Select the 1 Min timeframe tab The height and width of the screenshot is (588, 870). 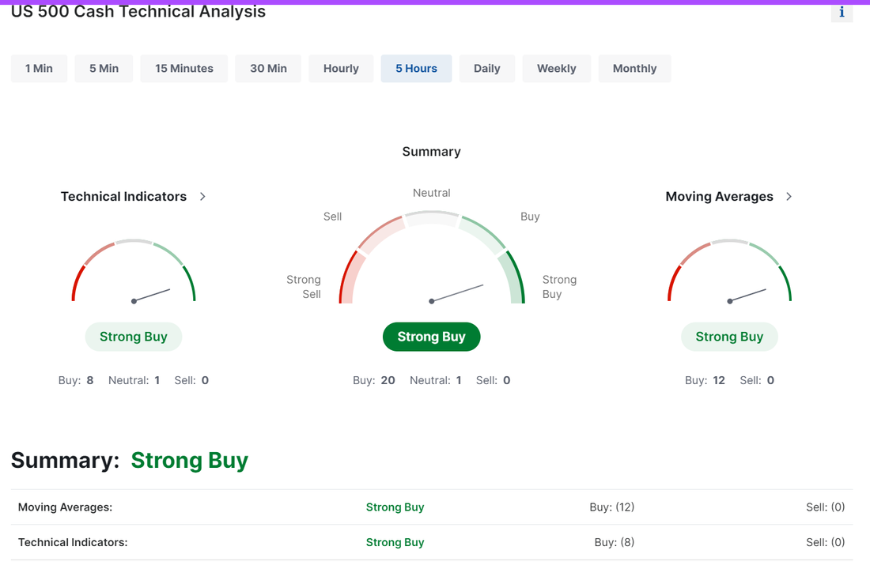point(39,68)
